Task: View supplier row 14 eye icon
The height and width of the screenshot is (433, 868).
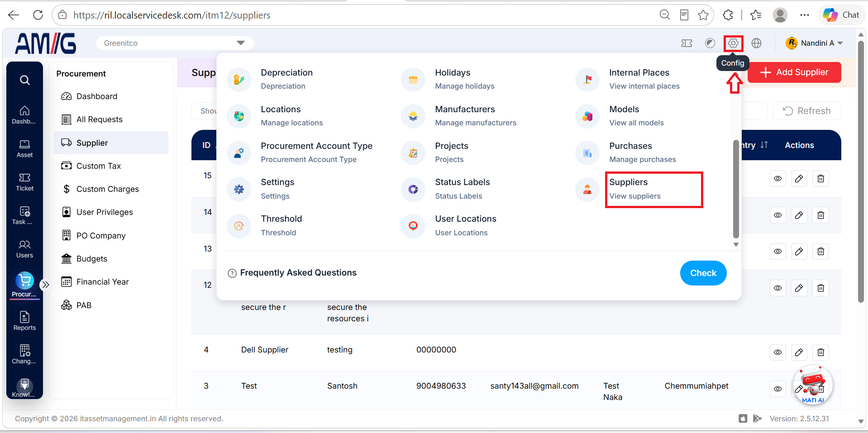Action: coord(778,215)
